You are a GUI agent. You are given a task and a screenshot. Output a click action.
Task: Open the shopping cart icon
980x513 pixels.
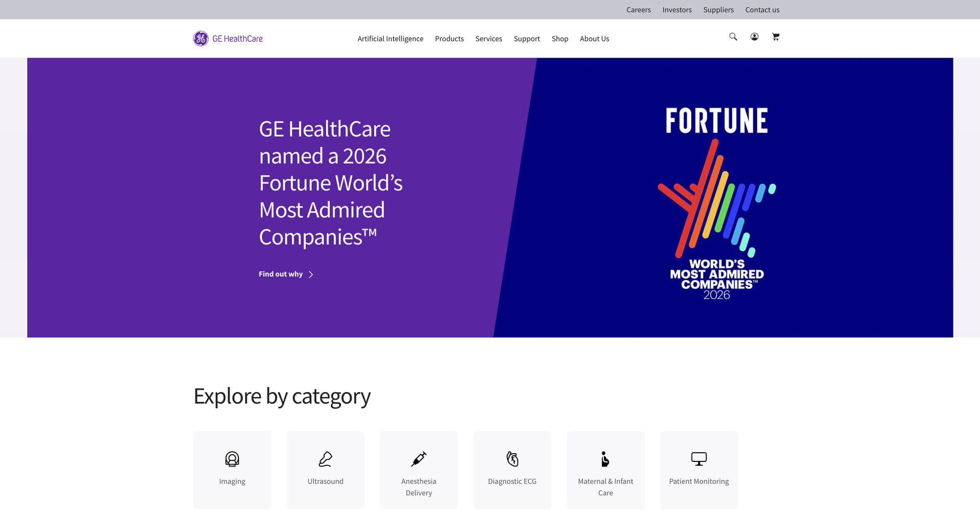775,37
